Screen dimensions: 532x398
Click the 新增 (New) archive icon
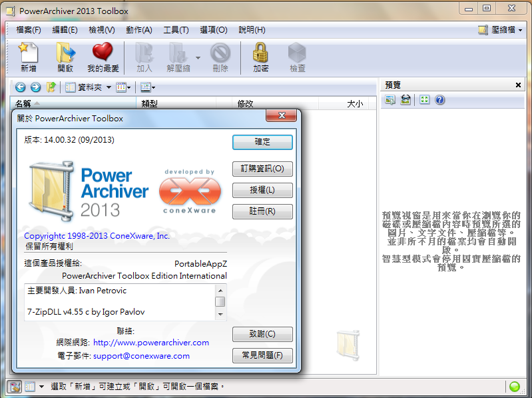pyautogui.click(x=28, y=57)
